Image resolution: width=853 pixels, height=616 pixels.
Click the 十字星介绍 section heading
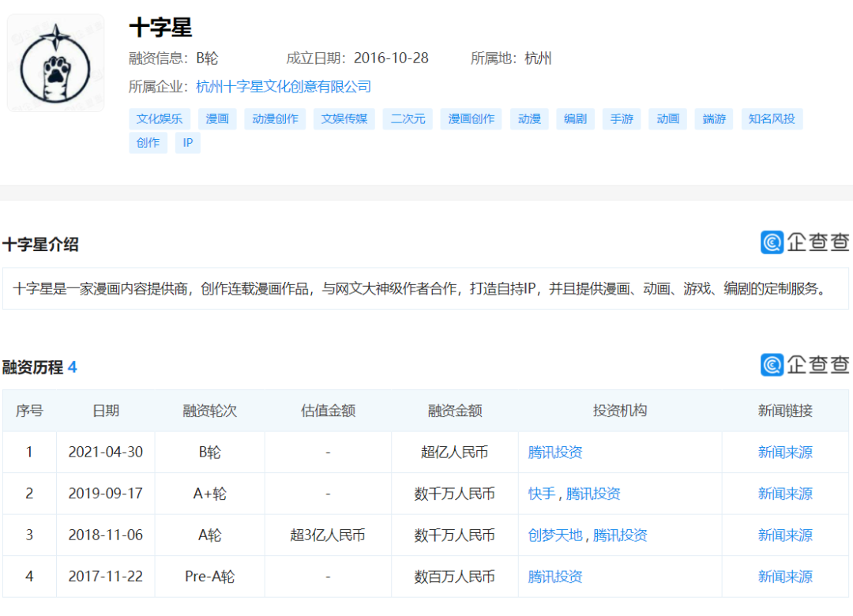40,244
